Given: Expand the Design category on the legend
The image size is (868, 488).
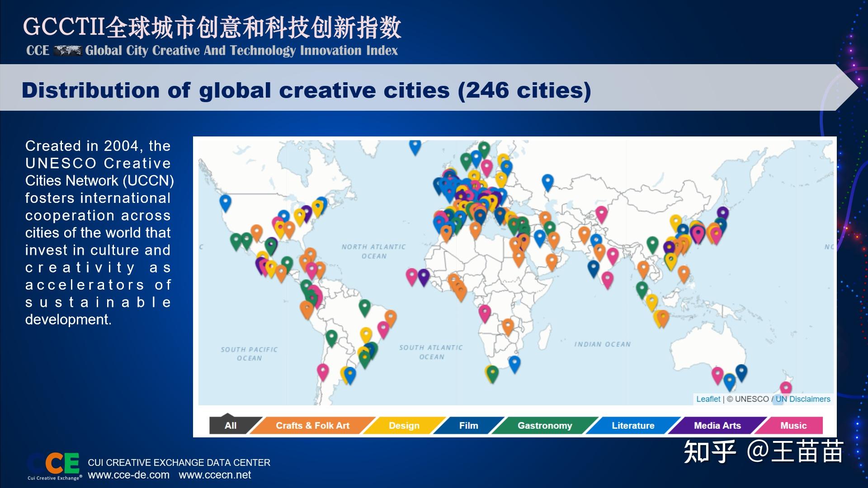Looking at the screenshot, I should [404, 426].
